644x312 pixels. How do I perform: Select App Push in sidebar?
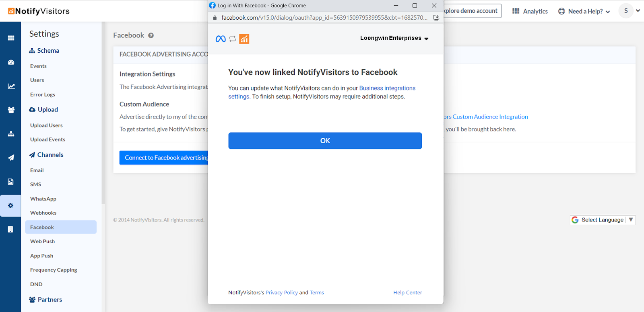pyautogui.click(x=41, y=256)
